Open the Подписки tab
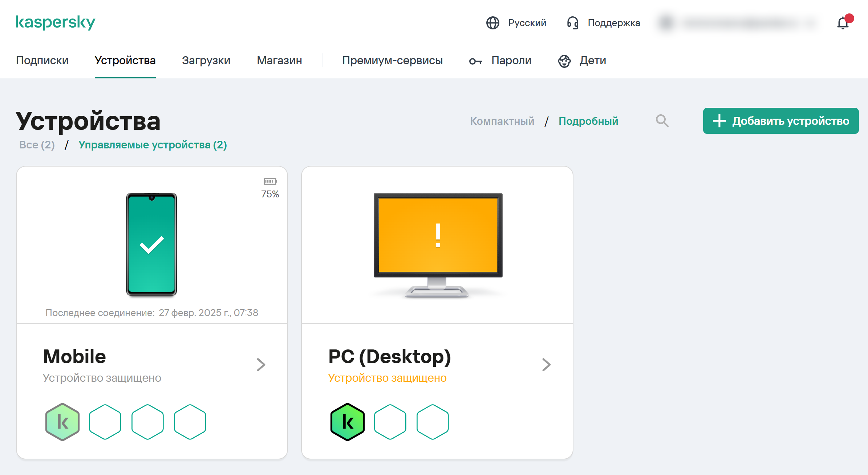The width and height of the screenshot is (868, 475). [x=42, y=60]
